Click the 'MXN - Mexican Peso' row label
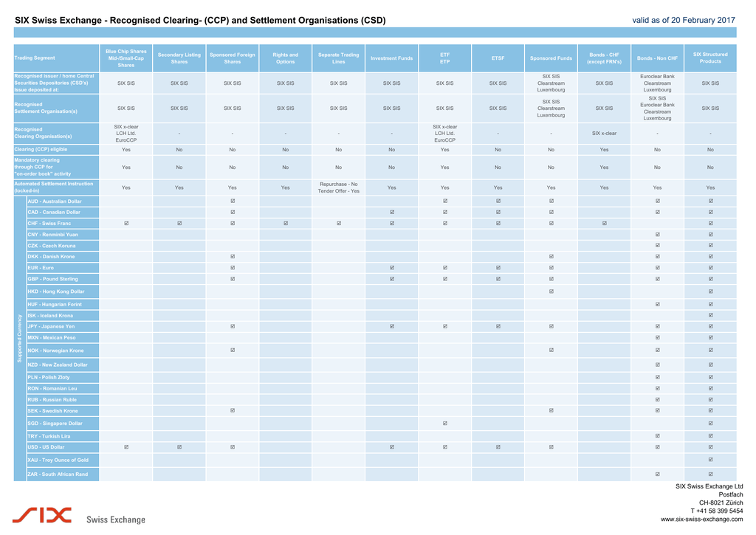This screenshot has height=535, width=756. (x=63, y=337)
